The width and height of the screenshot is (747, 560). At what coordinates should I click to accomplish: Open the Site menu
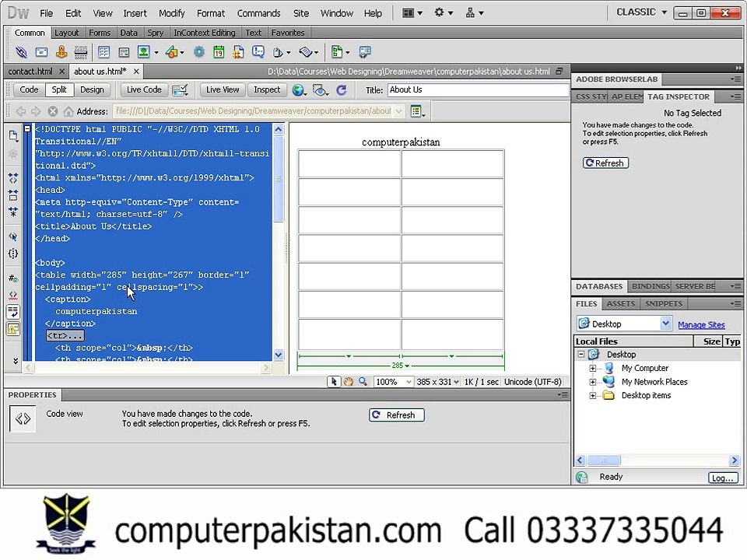point(300,13)
